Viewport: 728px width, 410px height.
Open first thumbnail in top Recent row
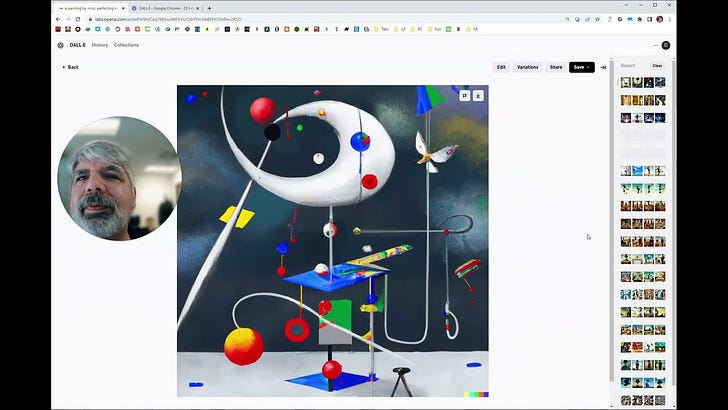pos(626,83)
